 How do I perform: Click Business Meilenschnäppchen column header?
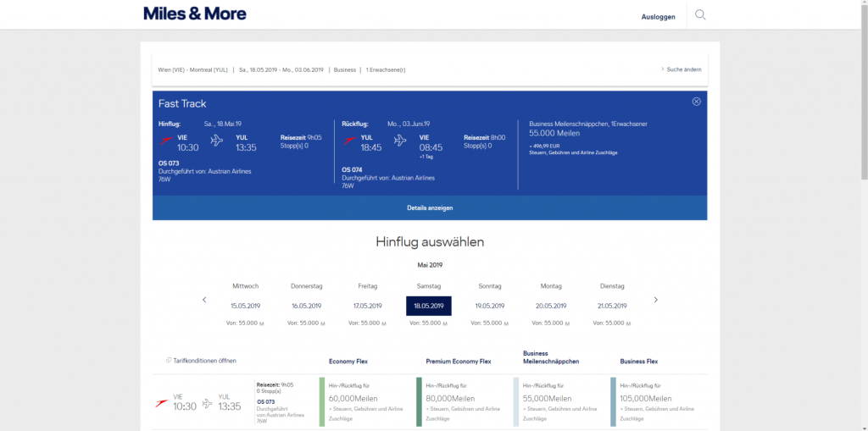click(551, 356)
